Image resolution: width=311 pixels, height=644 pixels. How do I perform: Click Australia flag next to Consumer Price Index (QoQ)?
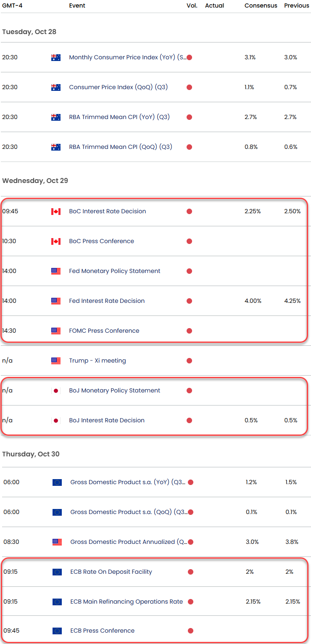pyautogui.click(x=55, y=87)
